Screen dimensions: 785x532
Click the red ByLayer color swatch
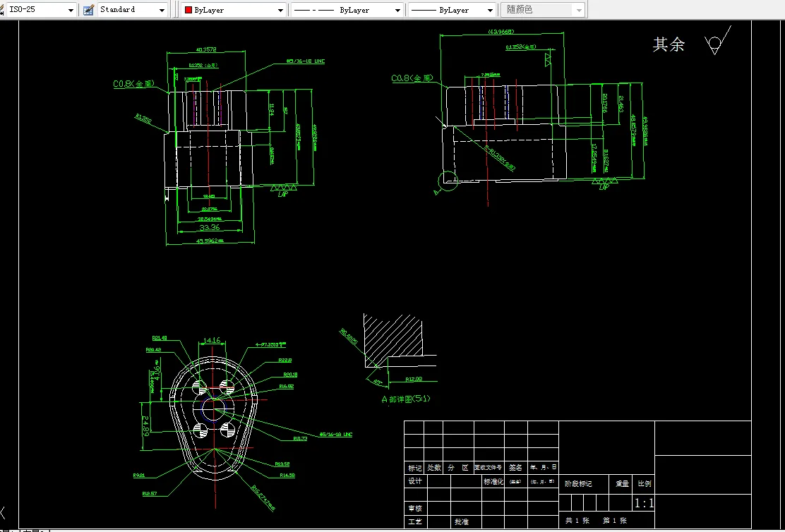tap(188, 10)
